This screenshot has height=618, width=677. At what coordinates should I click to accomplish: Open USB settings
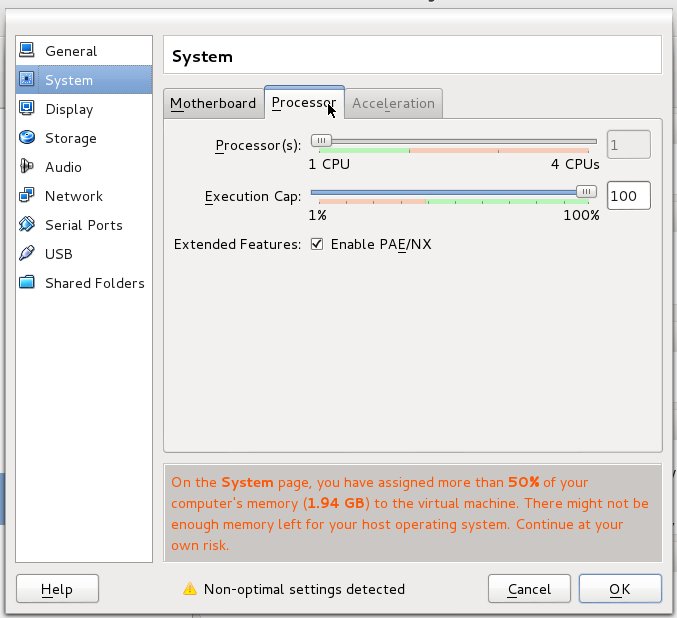tap(84, 254)
